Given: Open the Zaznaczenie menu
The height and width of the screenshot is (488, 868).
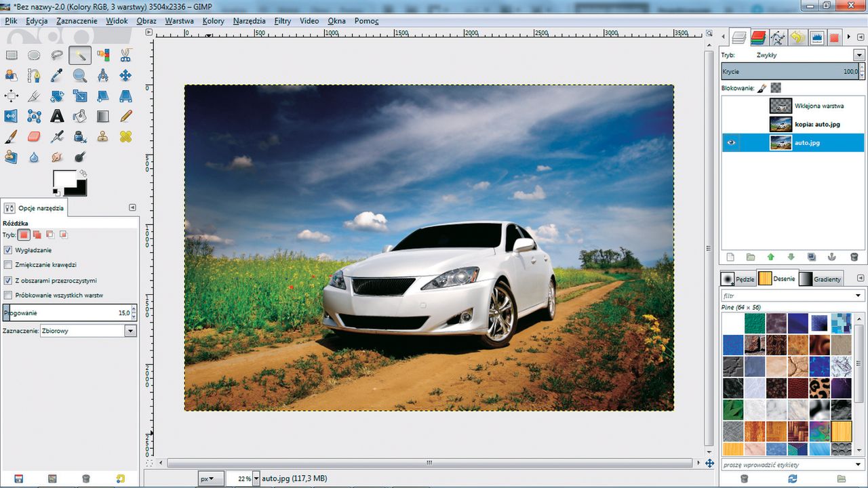Looking at the screenshot, I should [x=77, y=21].
